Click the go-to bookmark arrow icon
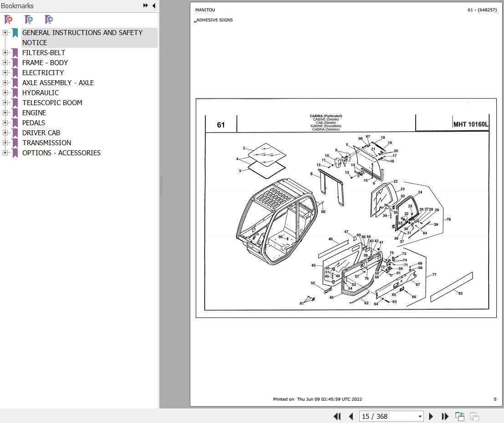 click(x=49, y=20)
